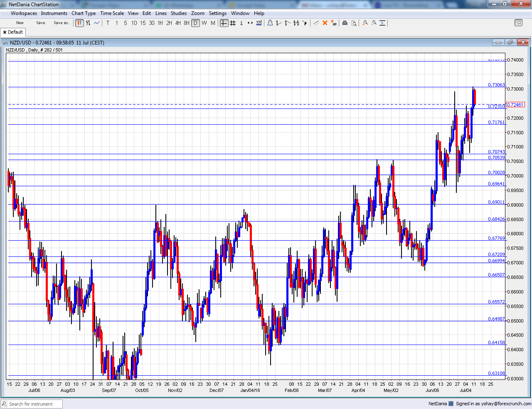The image size is (532, 409).
Task: Open the Time Scale menu
Action: pos(112,13)
